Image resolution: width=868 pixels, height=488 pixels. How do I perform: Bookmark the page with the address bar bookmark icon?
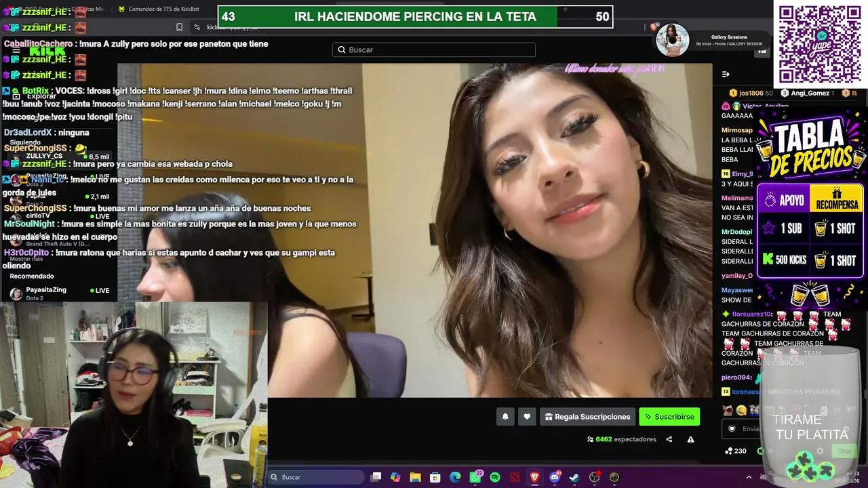(x=179, y=27)
